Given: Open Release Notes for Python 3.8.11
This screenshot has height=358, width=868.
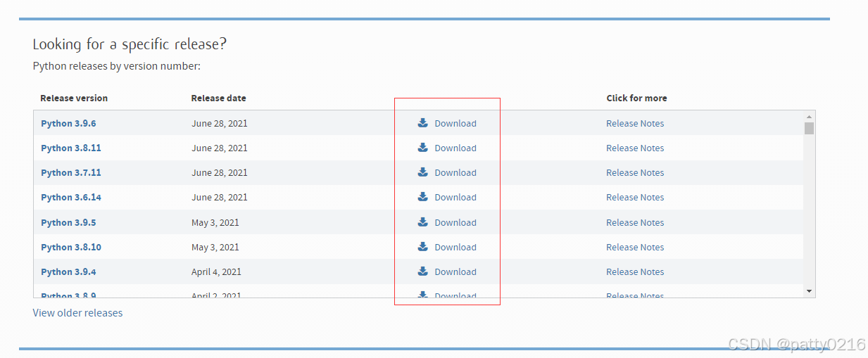Looking at the screenshot, I should click(x=635, y=148).
